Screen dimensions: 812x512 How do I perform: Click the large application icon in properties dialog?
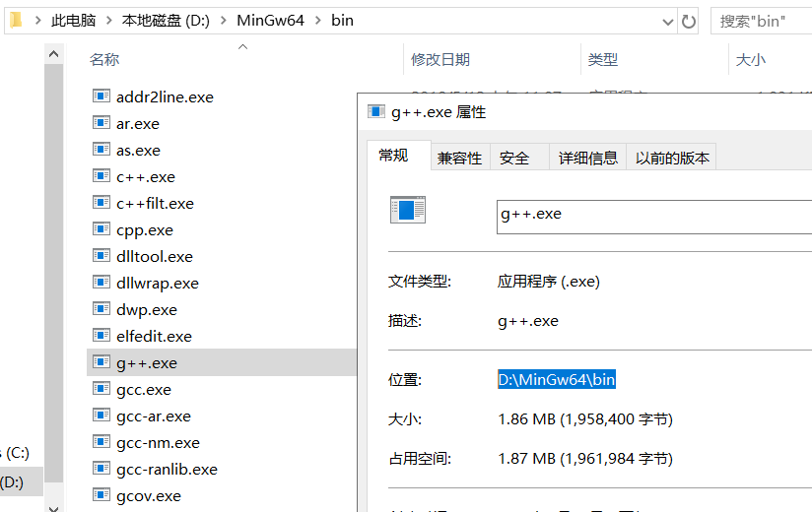tap(408, 210)
